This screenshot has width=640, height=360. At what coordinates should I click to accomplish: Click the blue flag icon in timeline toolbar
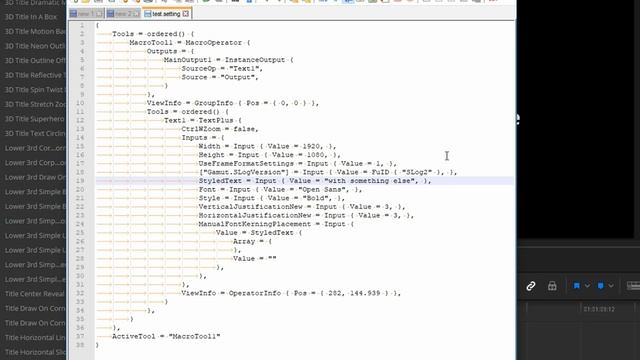[577, 286]
